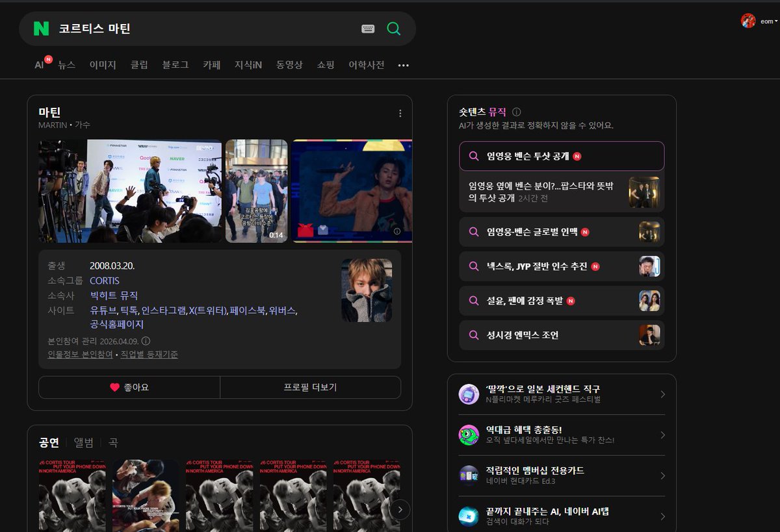Click the N플리마켓 icon beside 일본 세컨핸드 직구
The width and height of the screenshot is (780, 532).
[469, 394]
